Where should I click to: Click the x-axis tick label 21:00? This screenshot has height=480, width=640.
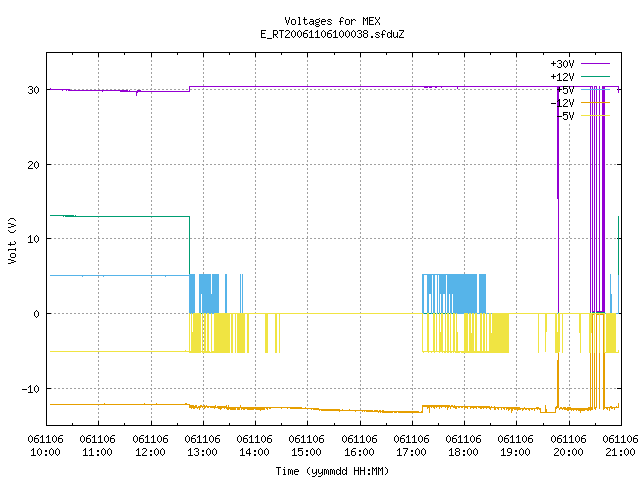coord(620,452)
